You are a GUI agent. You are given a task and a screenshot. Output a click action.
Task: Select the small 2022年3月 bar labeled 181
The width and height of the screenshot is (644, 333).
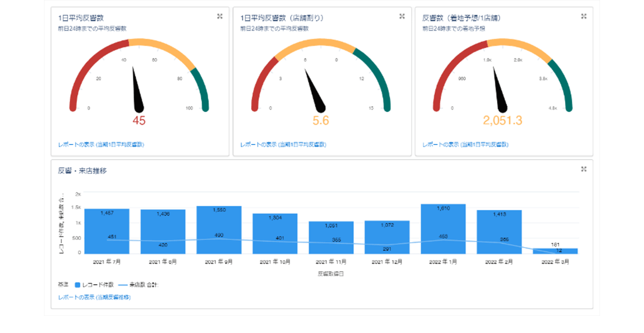point(555,251)
